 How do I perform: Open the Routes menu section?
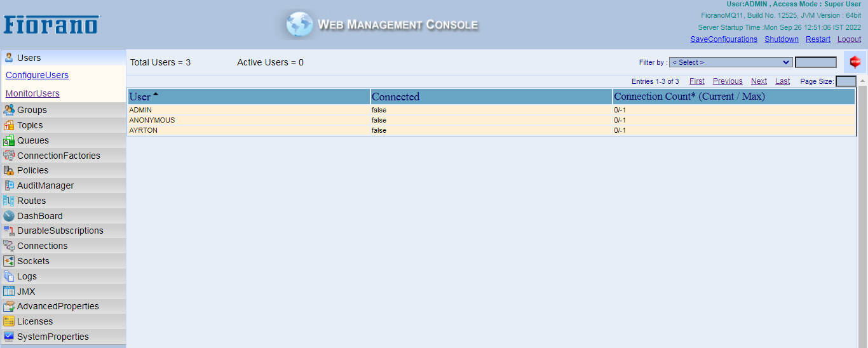[64, 201]
